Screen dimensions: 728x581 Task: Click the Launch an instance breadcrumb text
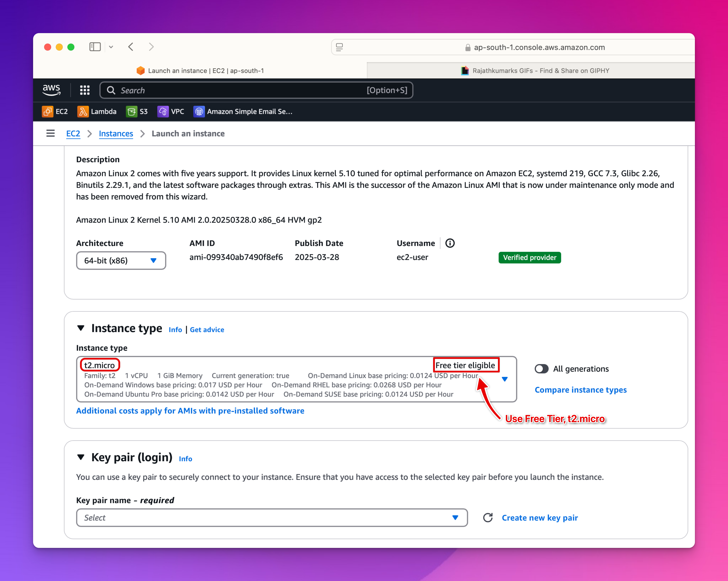[188, 133]
